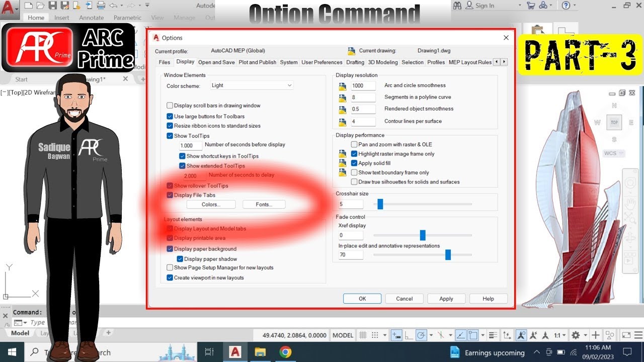Viewport: 644px width, 362px height.
Task: Toggle Show shortcut keys in ToolTips
Action: tap(182, 156)
